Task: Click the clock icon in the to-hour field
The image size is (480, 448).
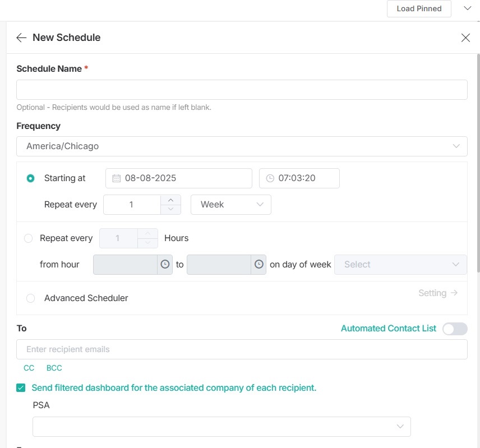Action: click(259, 265)
